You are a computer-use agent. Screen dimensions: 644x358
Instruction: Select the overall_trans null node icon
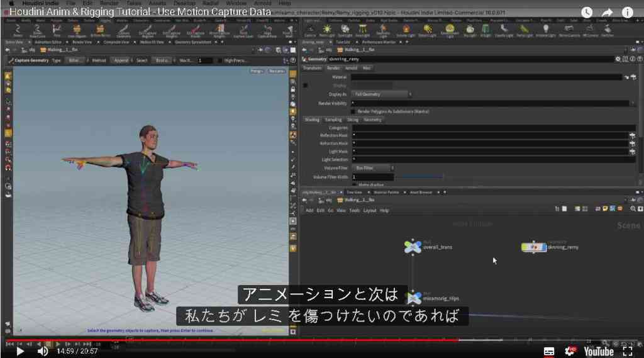pyautogui.click(x=413, y=247)
